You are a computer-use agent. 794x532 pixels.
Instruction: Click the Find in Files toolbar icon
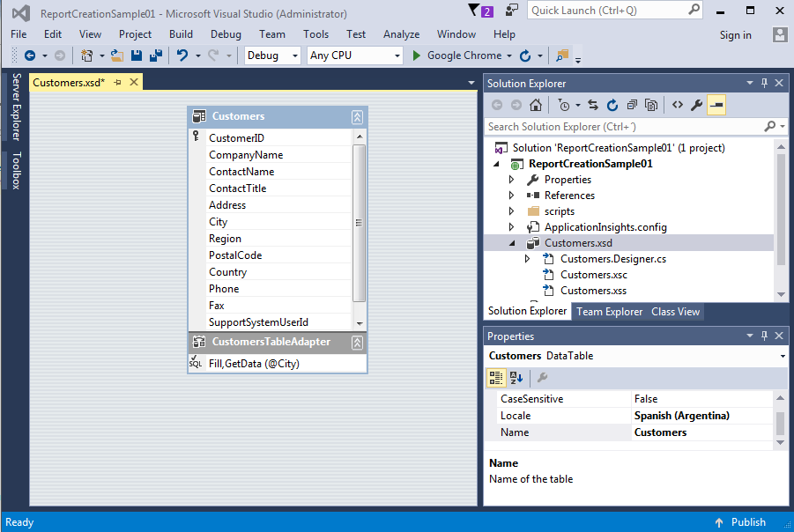pyautogui.click(x=562, y=55)
